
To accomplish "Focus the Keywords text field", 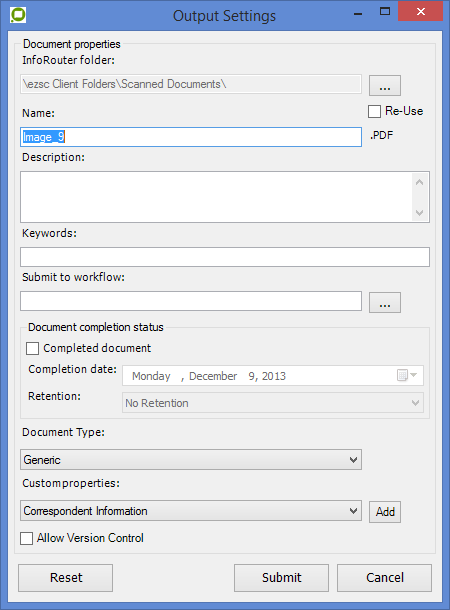I will (x=225, y=257).
